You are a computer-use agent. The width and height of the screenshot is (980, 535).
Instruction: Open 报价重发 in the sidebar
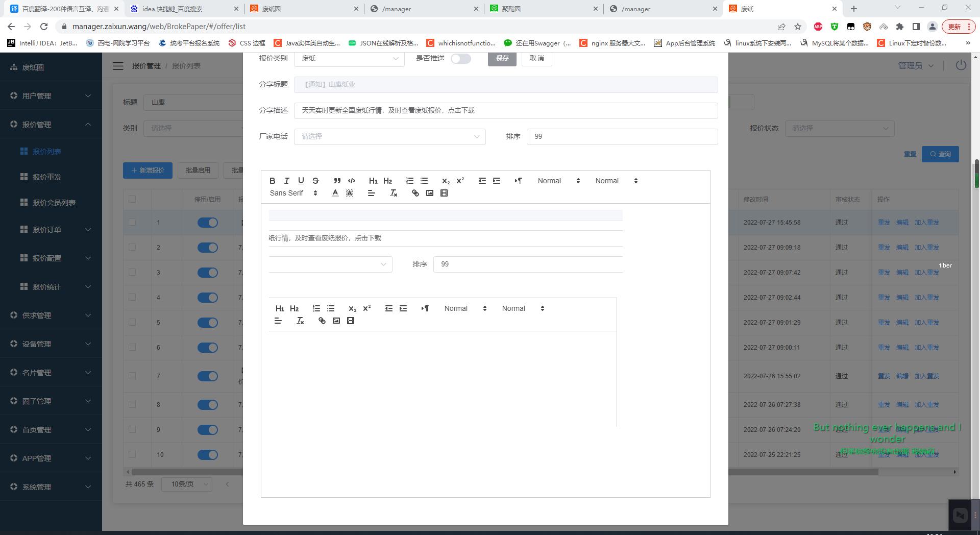click(x=47, y=177)
